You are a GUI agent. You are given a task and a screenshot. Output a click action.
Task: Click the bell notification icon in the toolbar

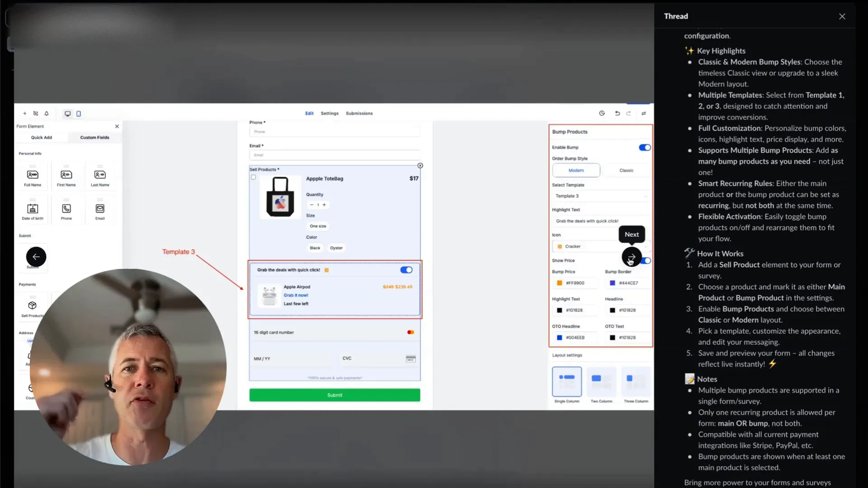(x=46, y=113)
